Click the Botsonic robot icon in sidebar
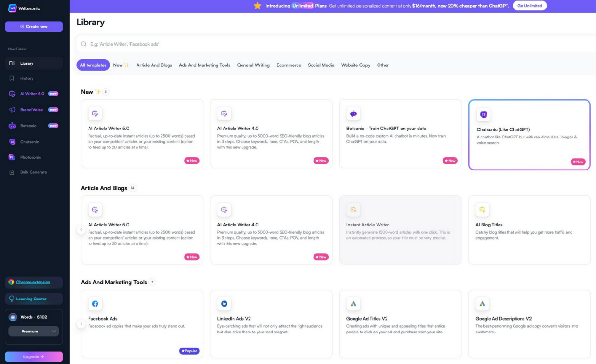The image size is (596, 364). coord(12,126)
